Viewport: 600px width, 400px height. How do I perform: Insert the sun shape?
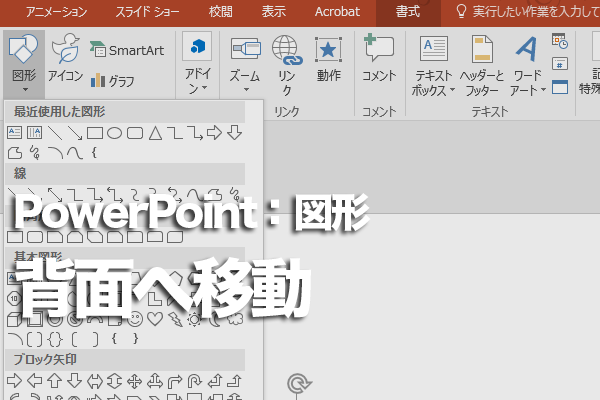[x=194, y=319]
